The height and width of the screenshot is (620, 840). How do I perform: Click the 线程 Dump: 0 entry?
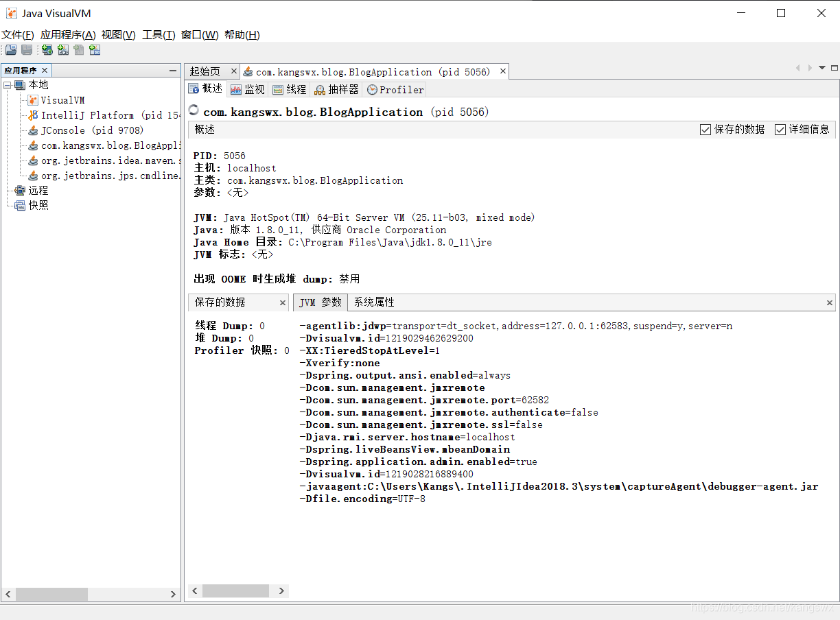[230, 326]
